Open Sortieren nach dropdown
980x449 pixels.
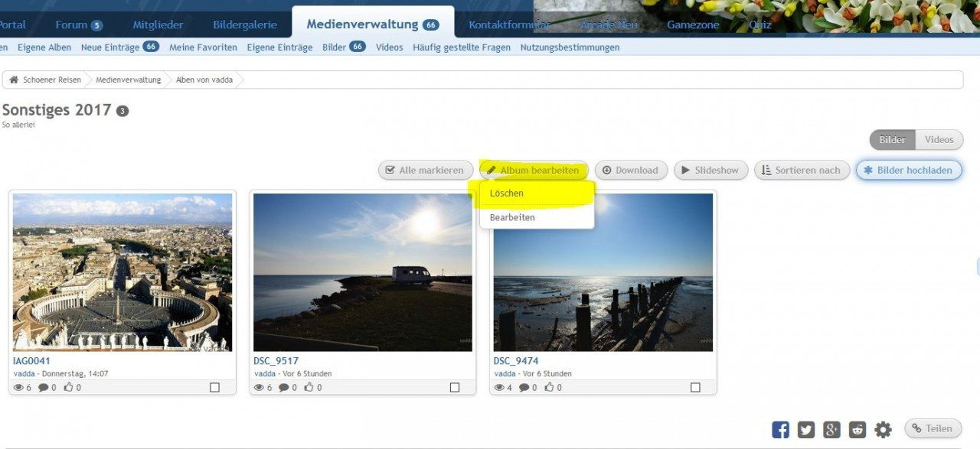point(802,170)
